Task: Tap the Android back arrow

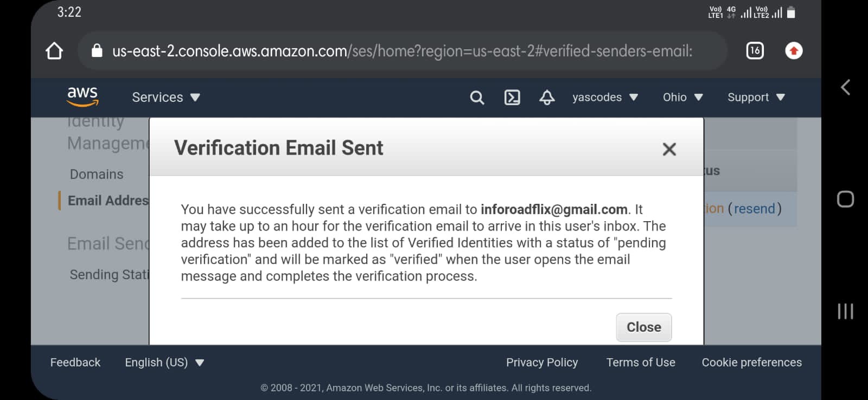Action: 845,87
